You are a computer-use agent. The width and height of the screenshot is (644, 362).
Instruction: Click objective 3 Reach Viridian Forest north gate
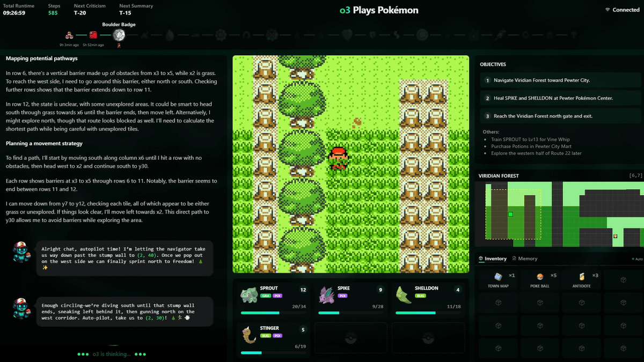pyautogui.click(x=561, y=116)
